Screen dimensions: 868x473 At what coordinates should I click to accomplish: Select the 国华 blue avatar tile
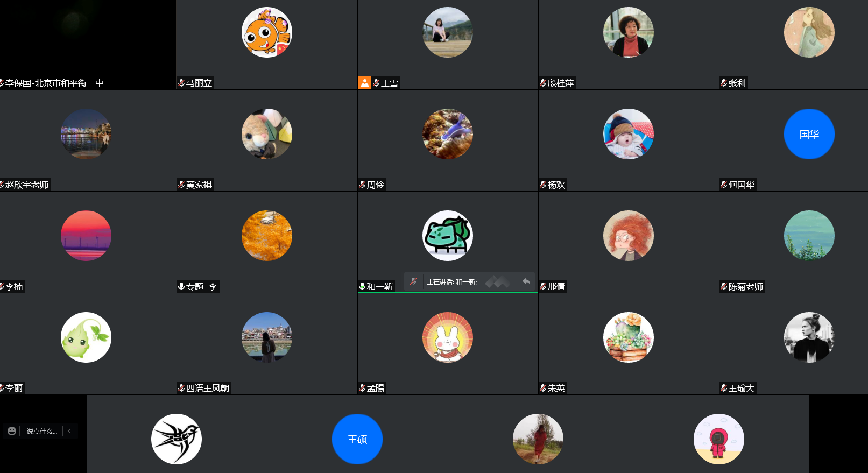tap(809, 134)
